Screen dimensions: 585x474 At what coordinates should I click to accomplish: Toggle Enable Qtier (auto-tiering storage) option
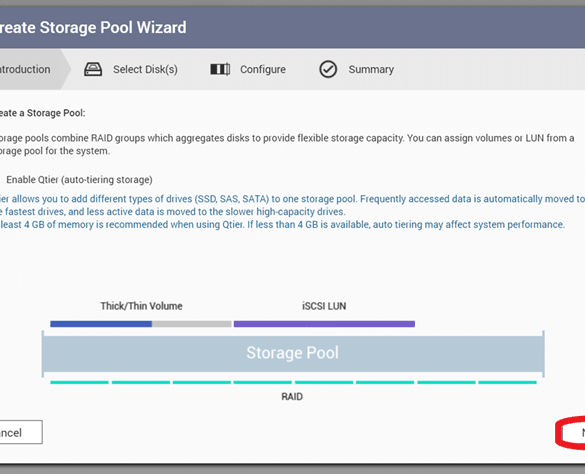click(79, 180)
